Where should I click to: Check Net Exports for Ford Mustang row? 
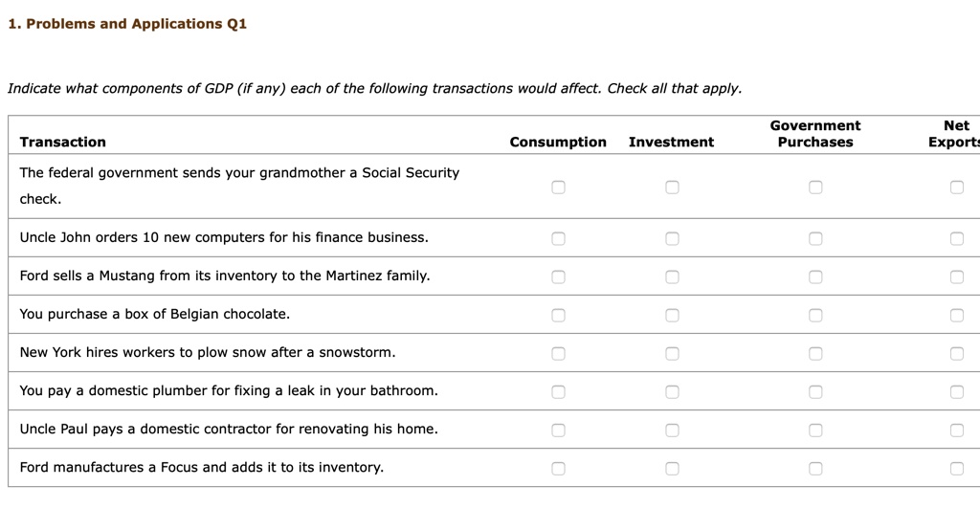point(957,276)
